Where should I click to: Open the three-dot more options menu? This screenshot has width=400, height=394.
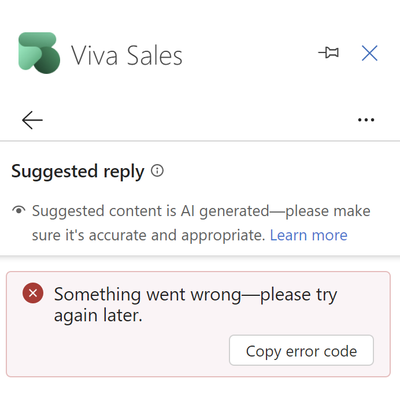pos(366,120)
